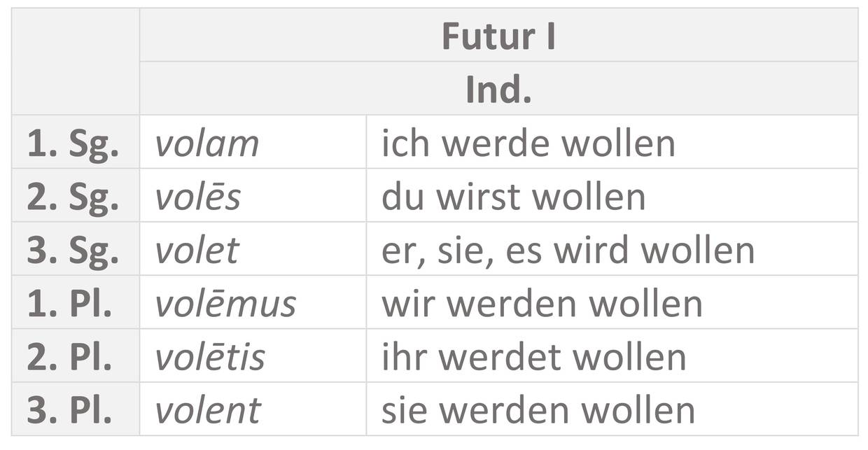The height and width of the screenshot is (450, 868).
Task: Select the Latin form "volēs"
Action: click(x=197, y=197)
